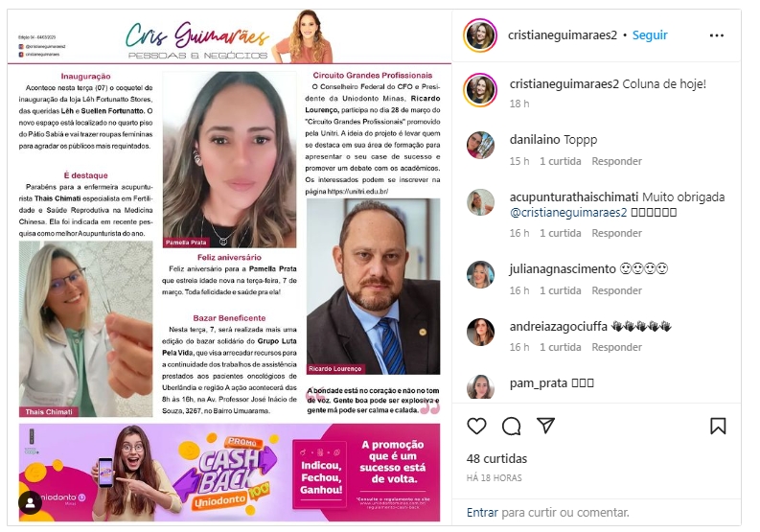Viewport: 760px width, 532px height.
Task: Reply to andreiazagociuffa's comment
Action: click(616, 347)
